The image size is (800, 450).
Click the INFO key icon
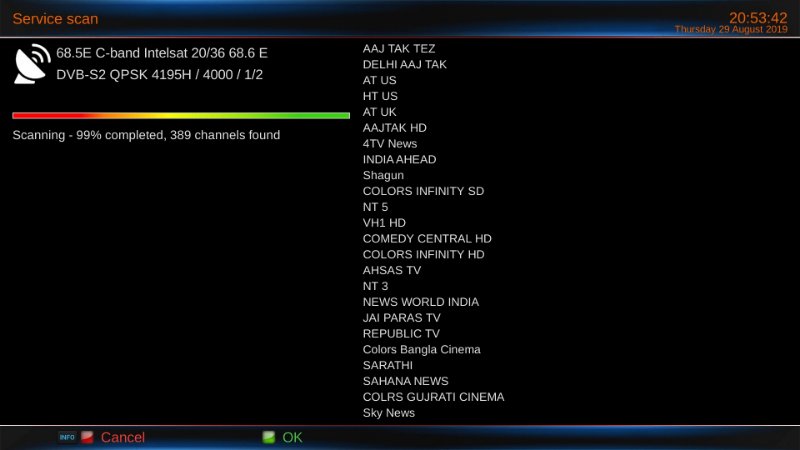tap(67, 437)
